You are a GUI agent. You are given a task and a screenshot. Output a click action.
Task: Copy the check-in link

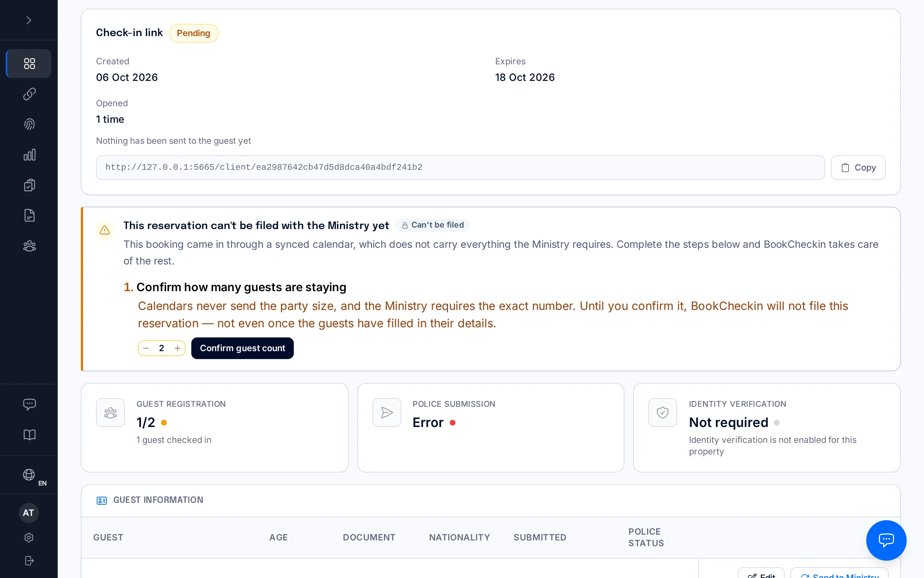point(858,167)
